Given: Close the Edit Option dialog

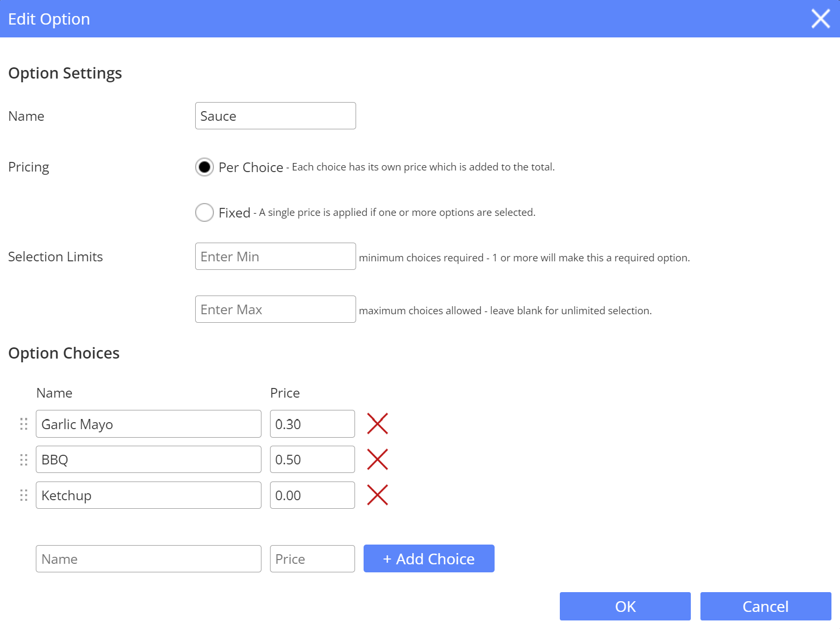Looking at the screenshot, I should 820,19.
